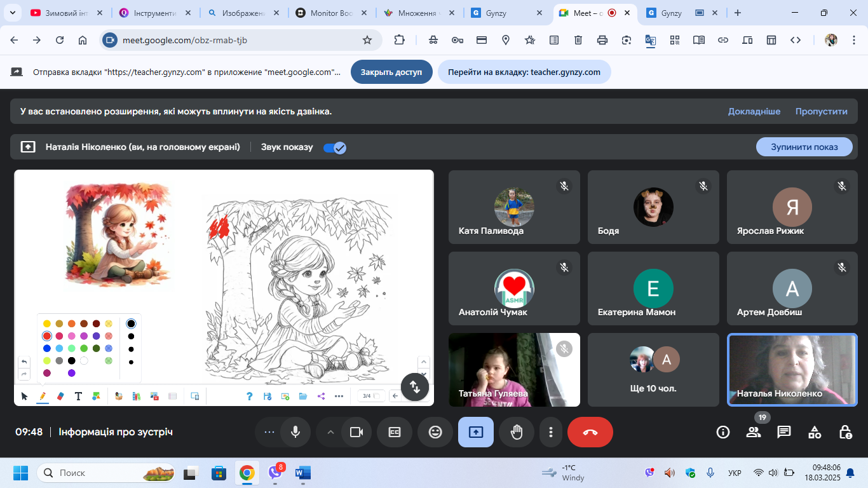Open host controls lock icon
The image size is (868, 488).
pyautogui.click(x=845, y=432)
